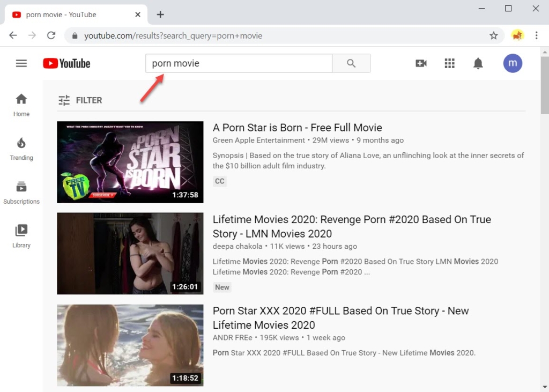The width and height of the screenshot is (549, 392).
Task: Open Subscriptions in the sidebar
Action: coord(21,193)
